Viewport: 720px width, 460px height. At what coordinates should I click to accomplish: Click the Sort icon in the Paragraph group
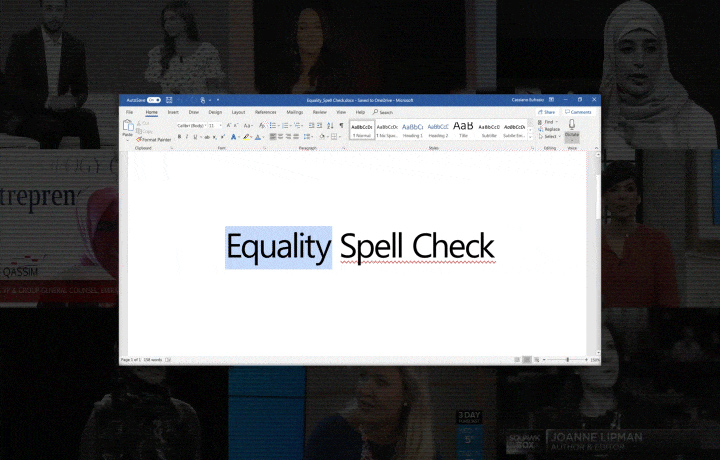[x=331, y=126]
